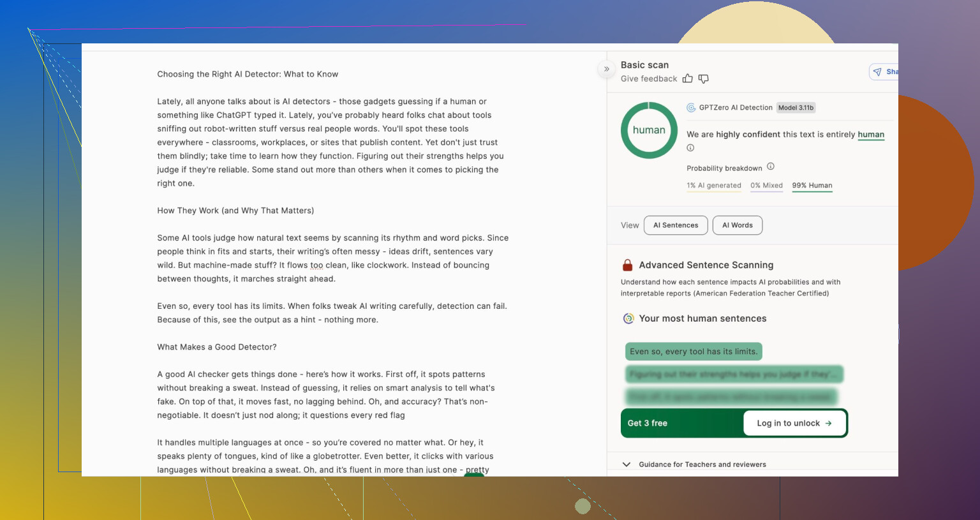Click the red lock icon
This screenshot has width=980, height=520.
click(x=627, y=265)
